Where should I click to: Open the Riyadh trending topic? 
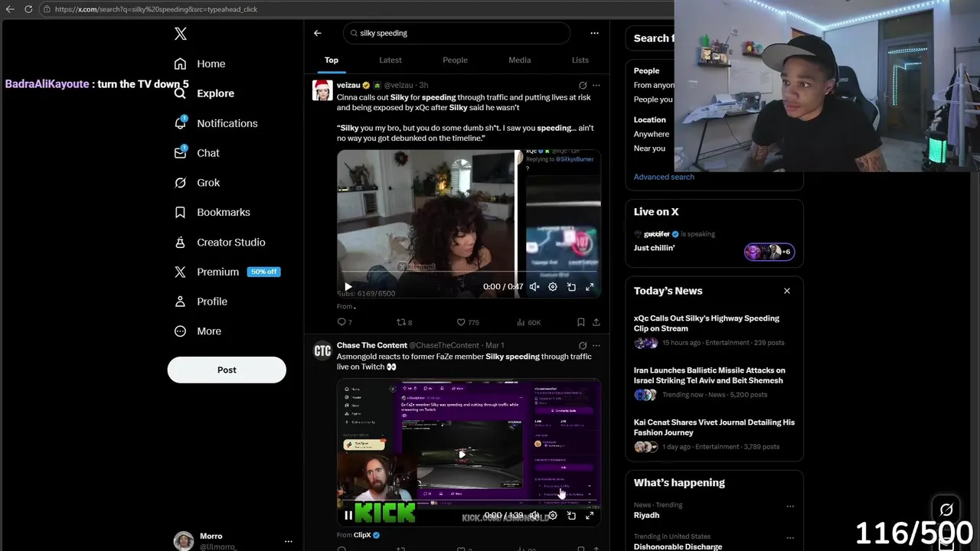[x=646, y=515]
